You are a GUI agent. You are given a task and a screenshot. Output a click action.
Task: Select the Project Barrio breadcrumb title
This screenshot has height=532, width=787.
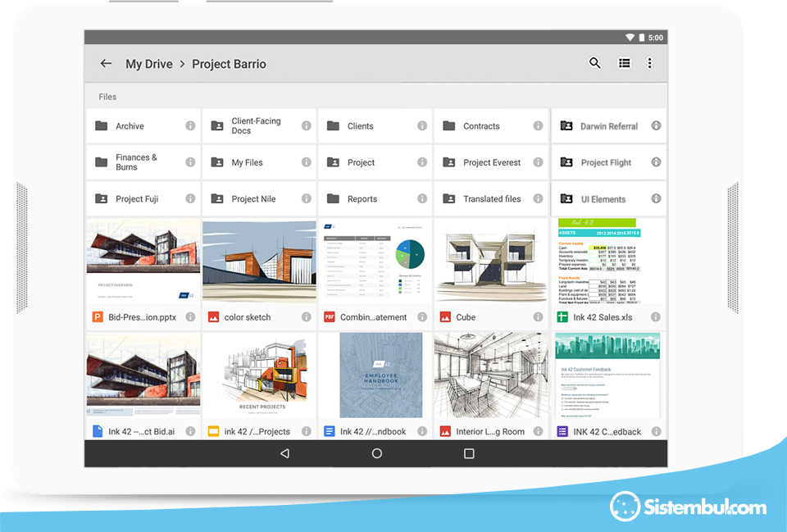click(229, 64)
